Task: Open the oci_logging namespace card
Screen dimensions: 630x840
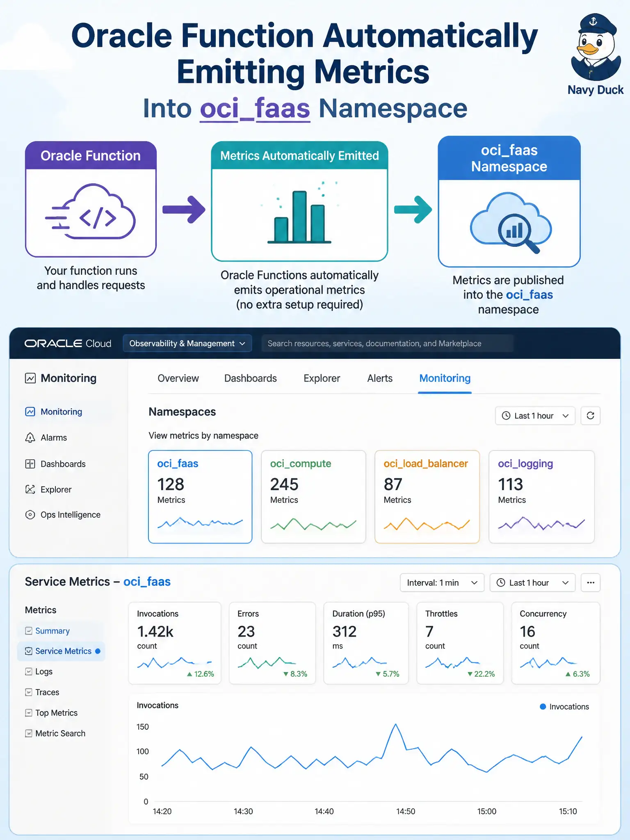Action: (541, 497)
